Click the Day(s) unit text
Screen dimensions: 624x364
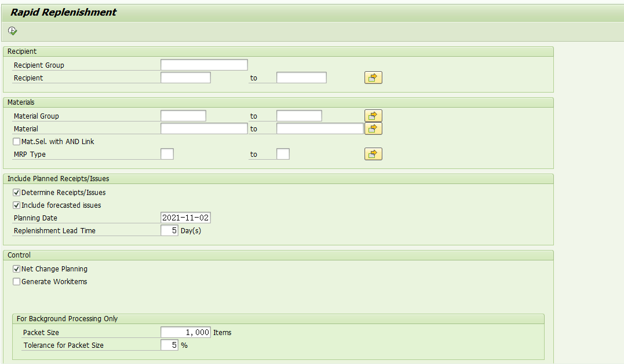[191, 230]
